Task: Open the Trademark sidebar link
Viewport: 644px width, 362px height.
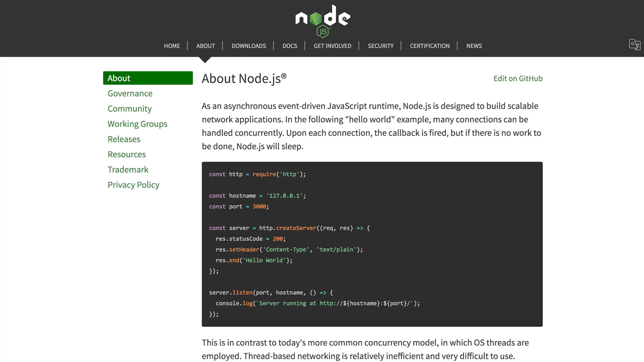Action: click(128, 170)
